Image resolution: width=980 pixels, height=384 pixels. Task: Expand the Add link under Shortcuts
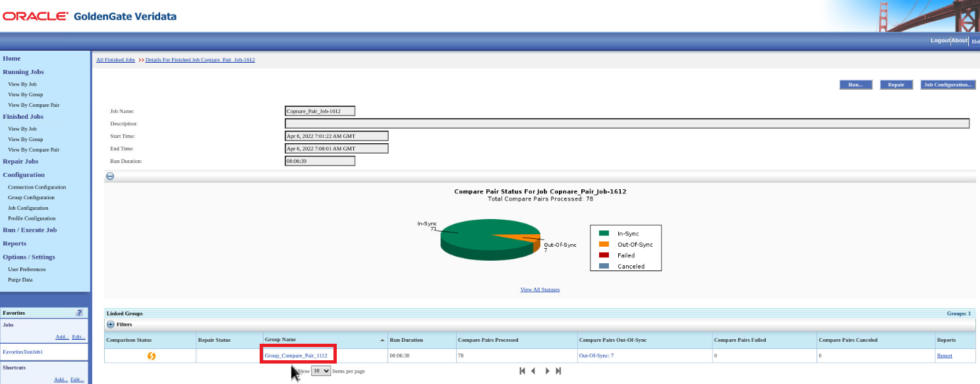point(63,379)
